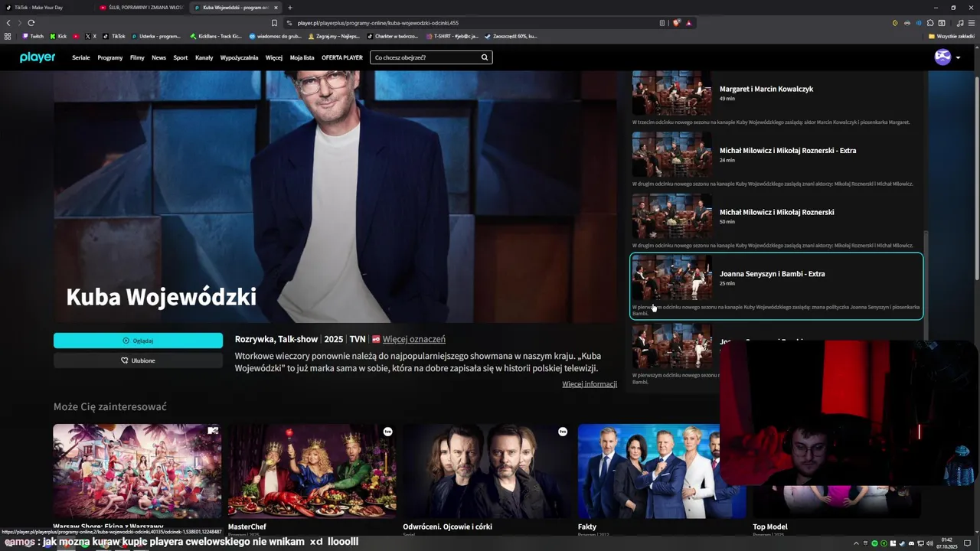Open the Kick bookmark
980x551 pixels.
pos(59,36)
